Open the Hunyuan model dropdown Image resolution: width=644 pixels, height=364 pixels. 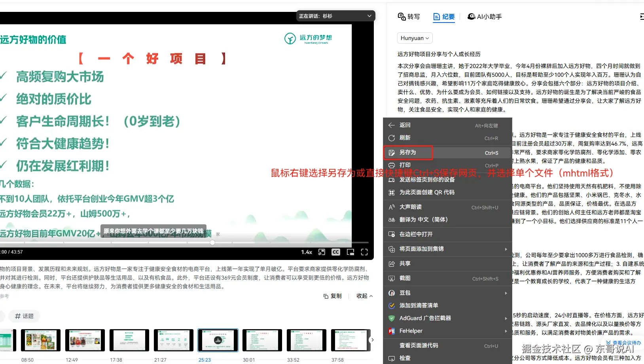(x=415, y=38)
